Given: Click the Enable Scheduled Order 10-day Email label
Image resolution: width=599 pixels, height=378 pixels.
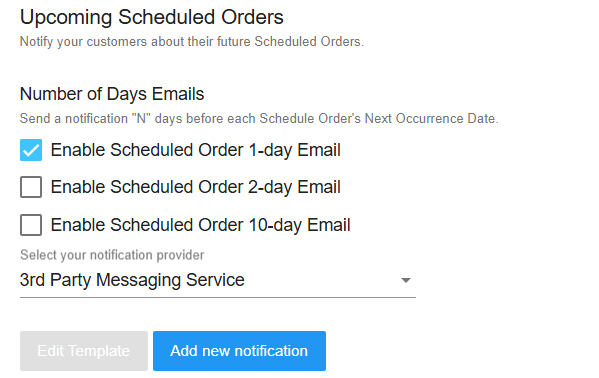Looking at the screenshot, I should [x=201, y=225].
